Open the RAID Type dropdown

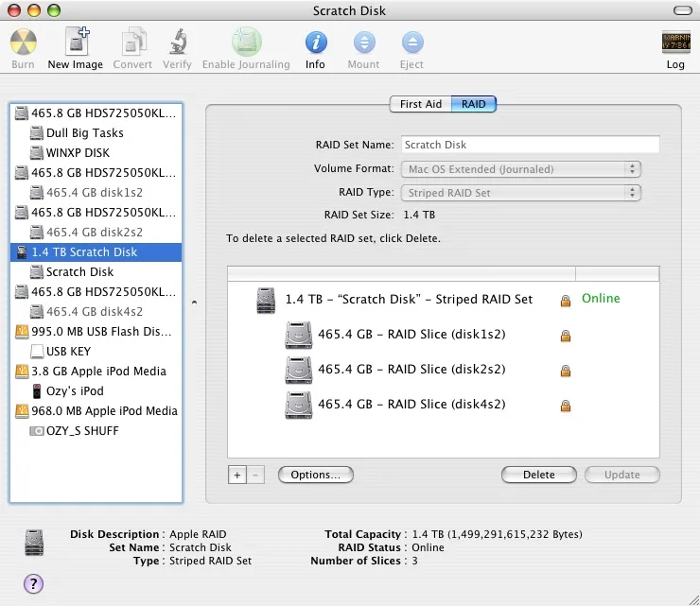[520, 193]
